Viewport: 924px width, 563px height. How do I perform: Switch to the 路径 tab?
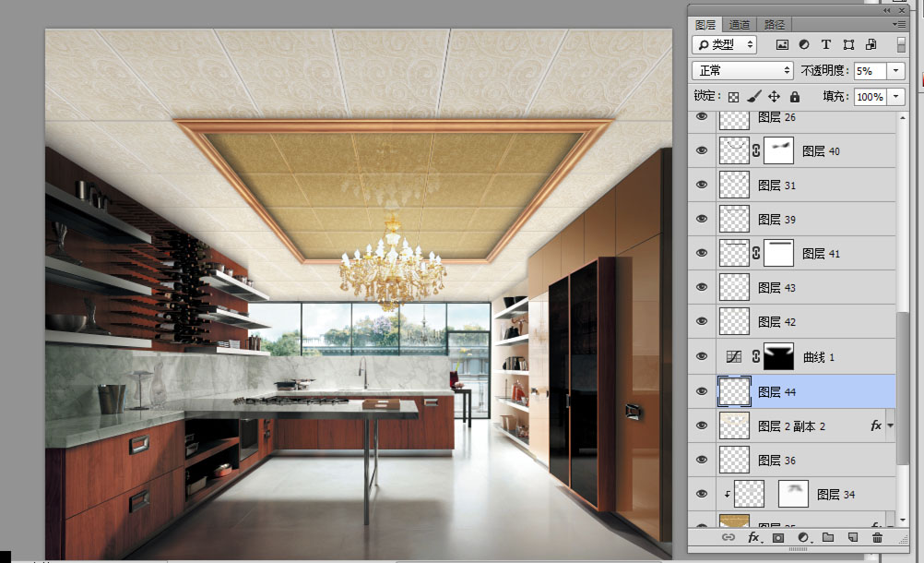pyautogui.click(x=775, y=25)
